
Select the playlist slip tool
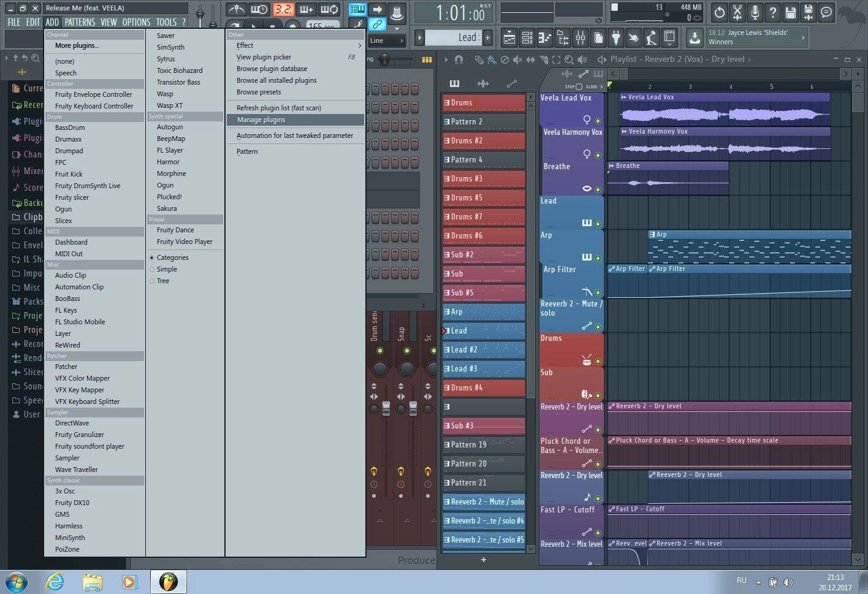click(530, 59)
